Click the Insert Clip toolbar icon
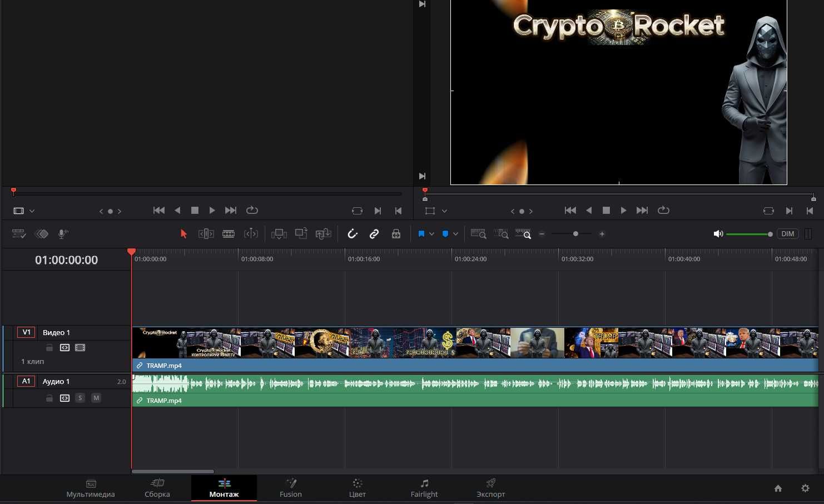 coord(279,234)
